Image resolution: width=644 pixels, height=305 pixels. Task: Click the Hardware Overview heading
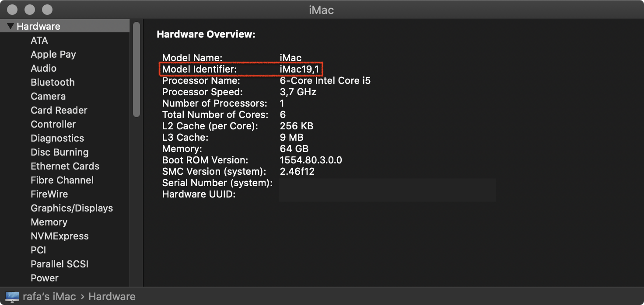(x=206, y=34)
